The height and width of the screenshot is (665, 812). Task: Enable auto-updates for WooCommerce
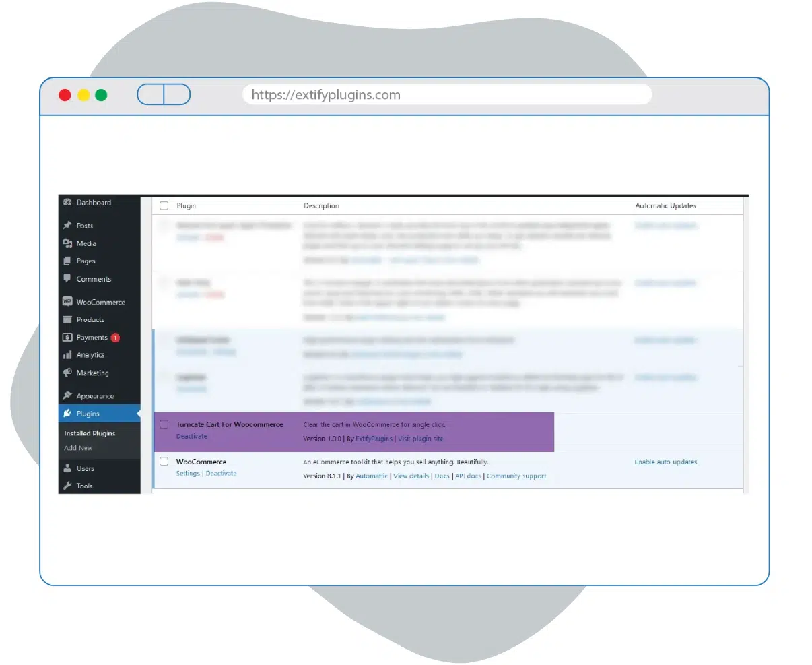pos(665,462)
